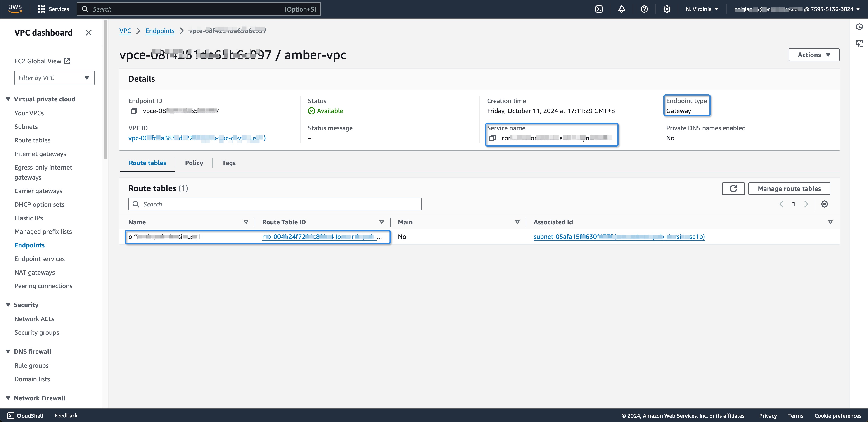Open the Filter by VPC dropdown
The image size is (868, 422).
pos(54,78)
